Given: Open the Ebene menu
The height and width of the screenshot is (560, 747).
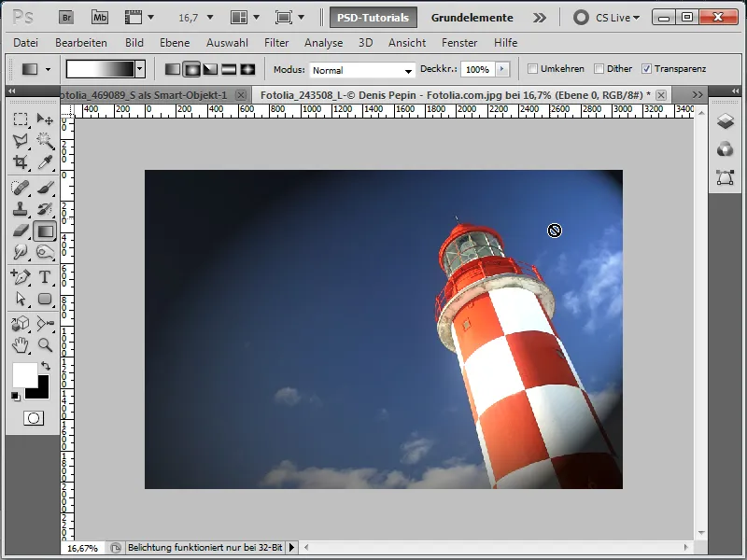Looking at the screenshot, I should [x=175, y=43].
